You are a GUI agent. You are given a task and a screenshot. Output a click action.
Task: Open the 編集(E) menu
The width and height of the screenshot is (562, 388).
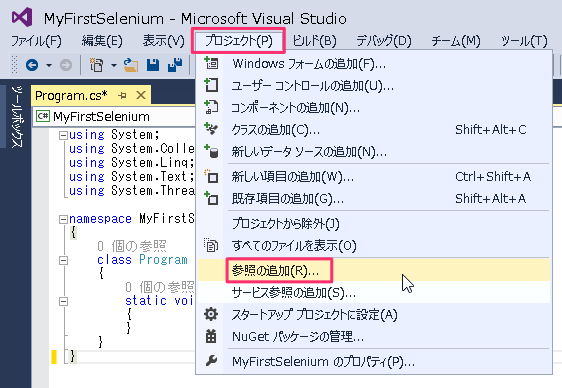(102, 41)
